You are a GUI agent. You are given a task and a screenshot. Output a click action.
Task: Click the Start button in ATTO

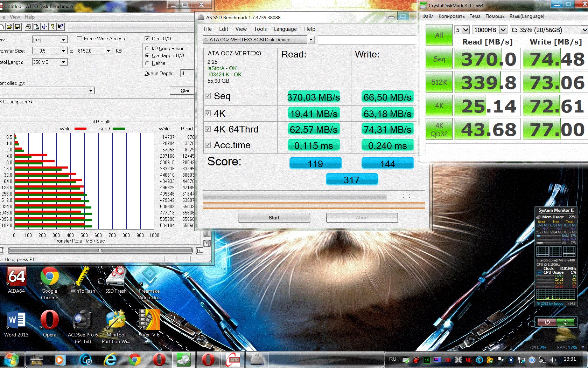tap(182, 90)
